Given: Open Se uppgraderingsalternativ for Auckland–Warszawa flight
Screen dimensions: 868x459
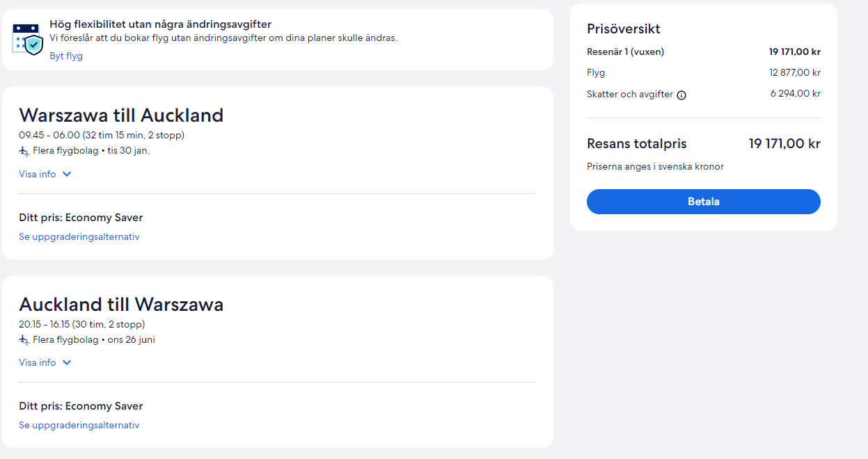Looking at the screenshot, I should click(x=79, y=426).
